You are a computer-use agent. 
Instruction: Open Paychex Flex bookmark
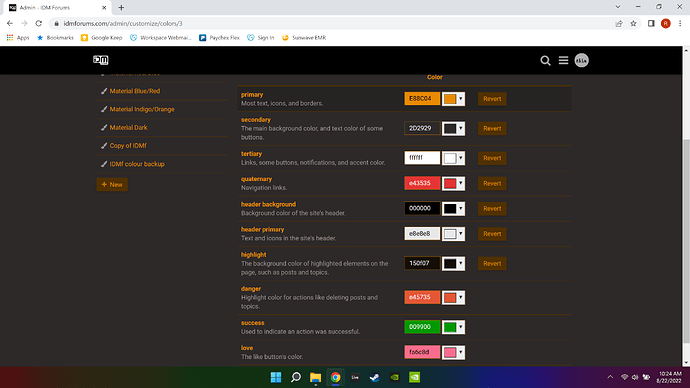click(x=220, y=38)
